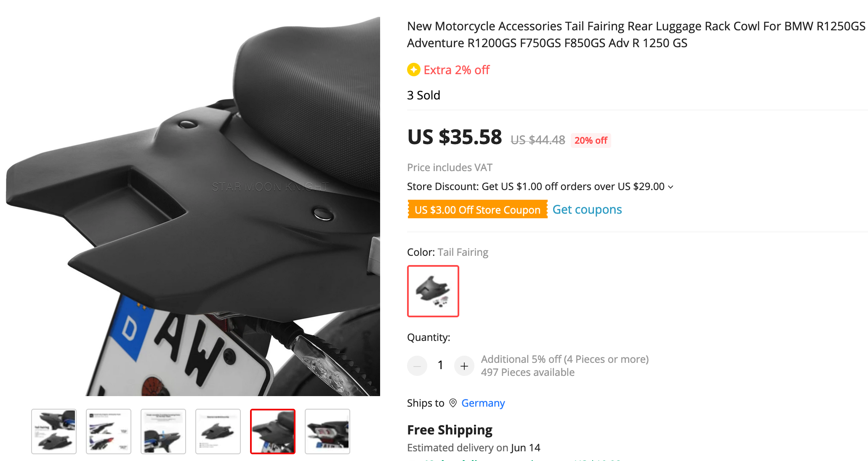The width and height of the screenshot is (868, 461).
Task: Open the Get coupons link
Action: 587,210
